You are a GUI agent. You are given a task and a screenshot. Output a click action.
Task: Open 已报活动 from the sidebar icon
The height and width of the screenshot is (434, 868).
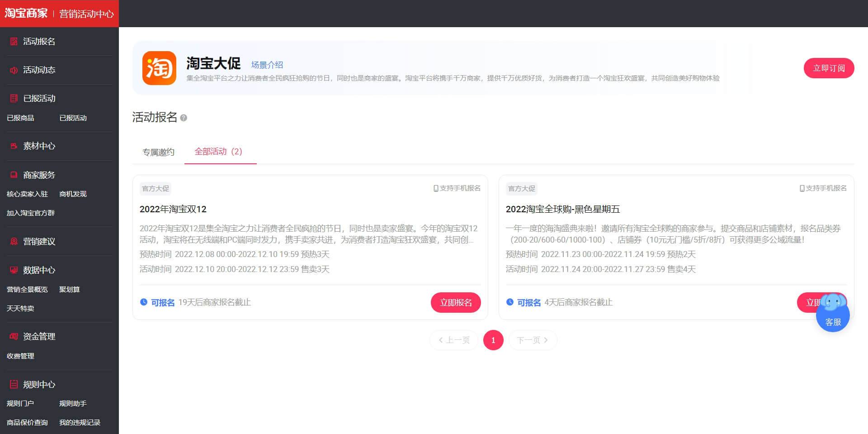(x=13, y=99)
